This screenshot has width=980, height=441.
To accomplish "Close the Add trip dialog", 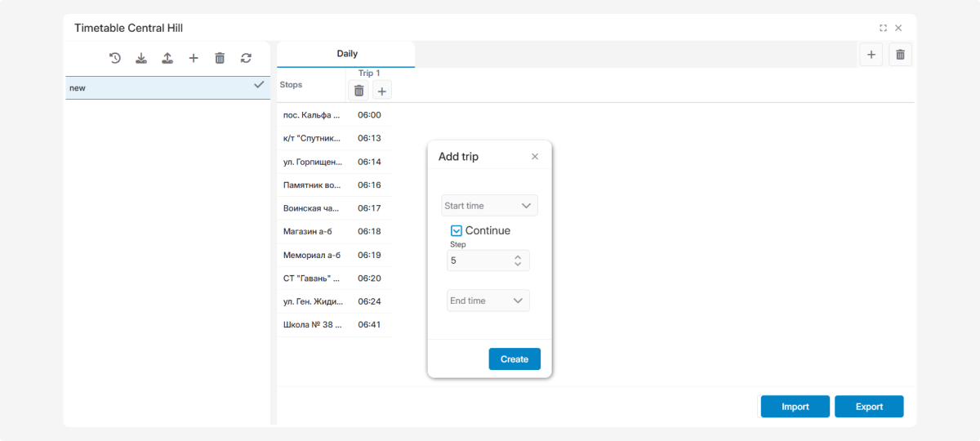I will tap(535, 157).
